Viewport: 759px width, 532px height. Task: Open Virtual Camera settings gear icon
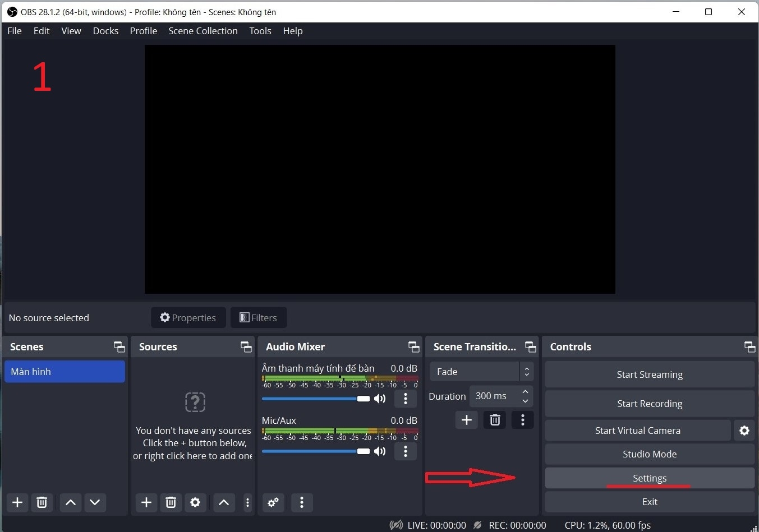(x=744, y=431)
